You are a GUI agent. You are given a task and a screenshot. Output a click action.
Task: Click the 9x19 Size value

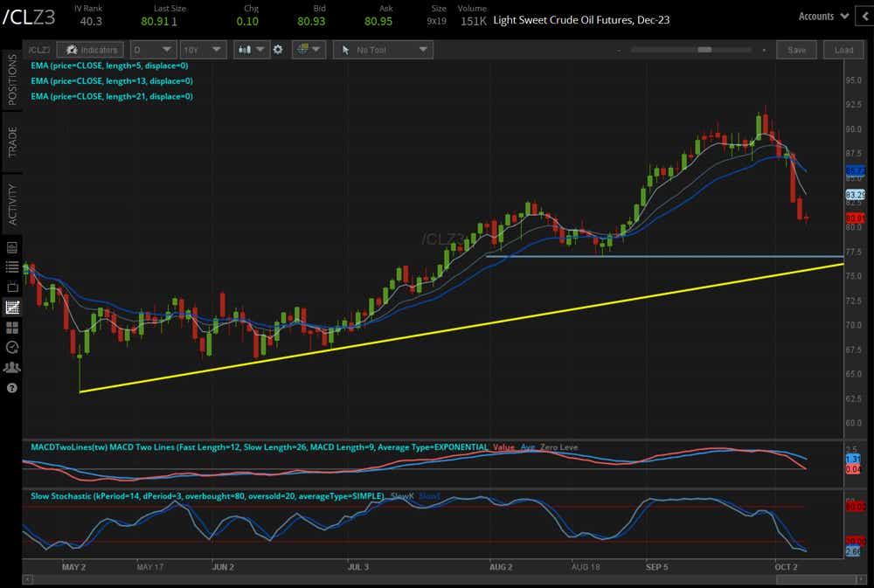coord(436,22)
